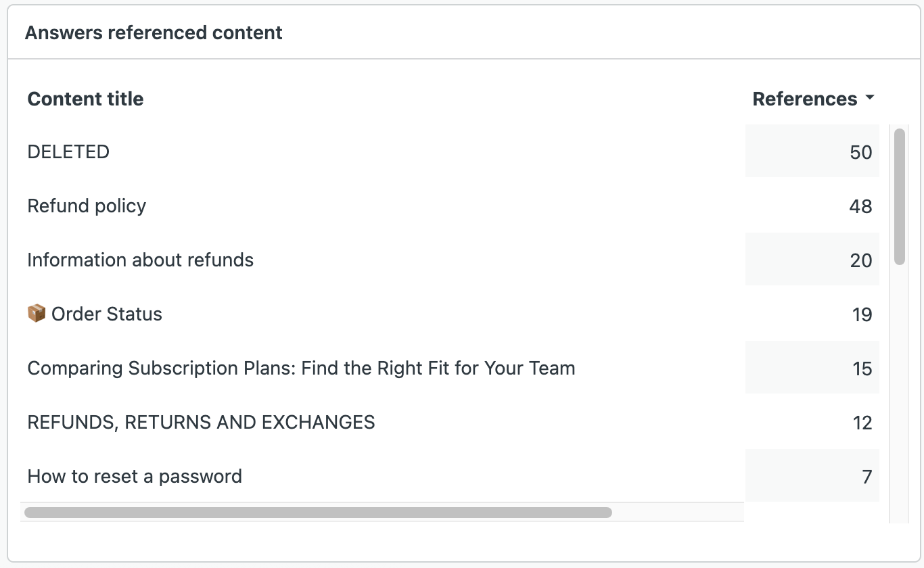Select the 12 references value
This screenshot has width=924, height=568.
point(861,423)
